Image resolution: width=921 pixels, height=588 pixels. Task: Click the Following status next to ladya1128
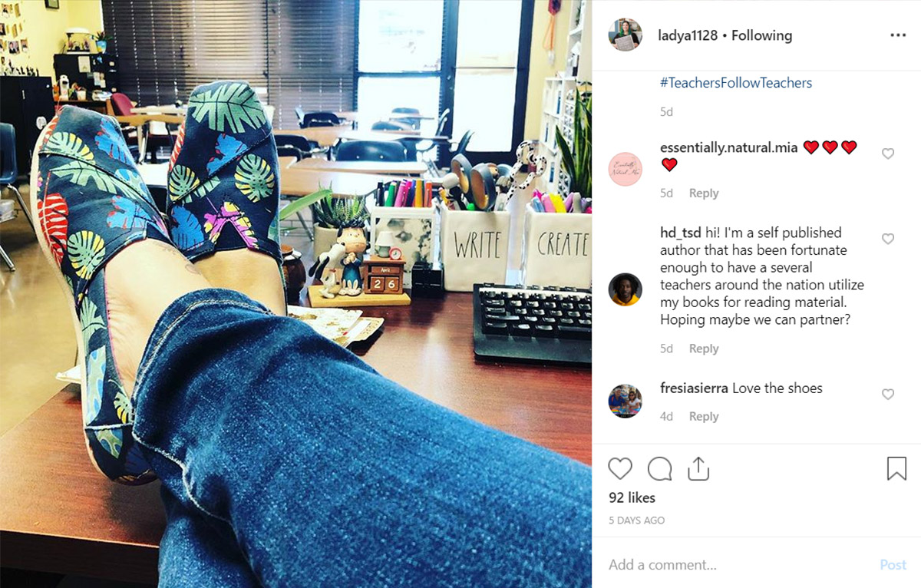click(761, 35)
